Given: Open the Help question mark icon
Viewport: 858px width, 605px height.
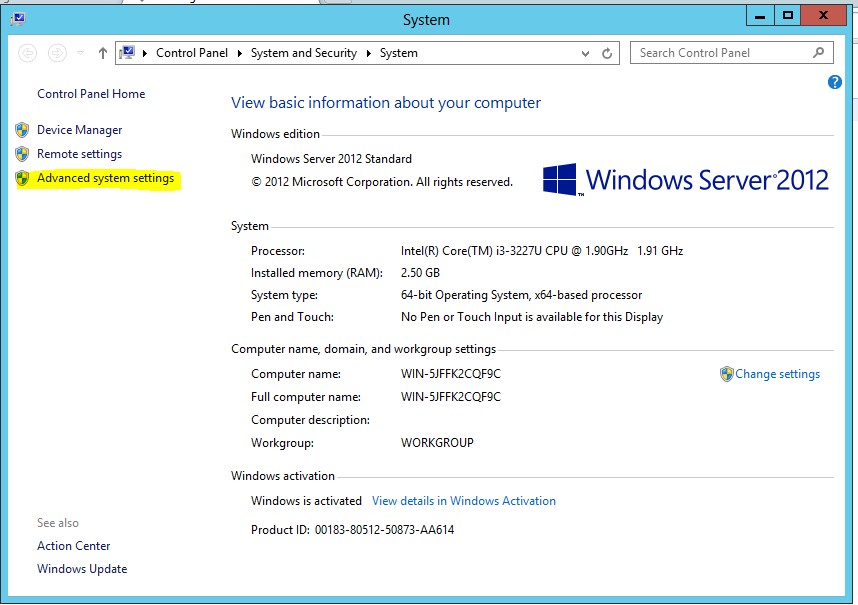Looking at the screenshot, I should coord(835,81).
